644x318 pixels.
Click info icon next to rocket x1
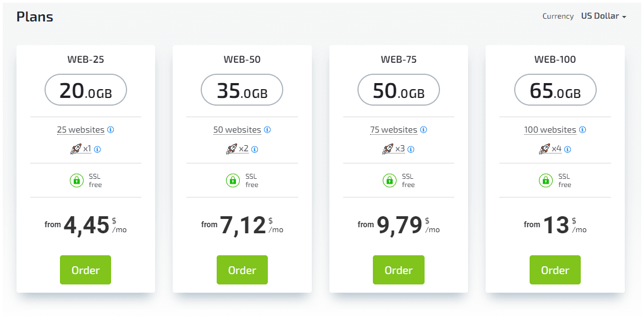click(x=97, y=150)
